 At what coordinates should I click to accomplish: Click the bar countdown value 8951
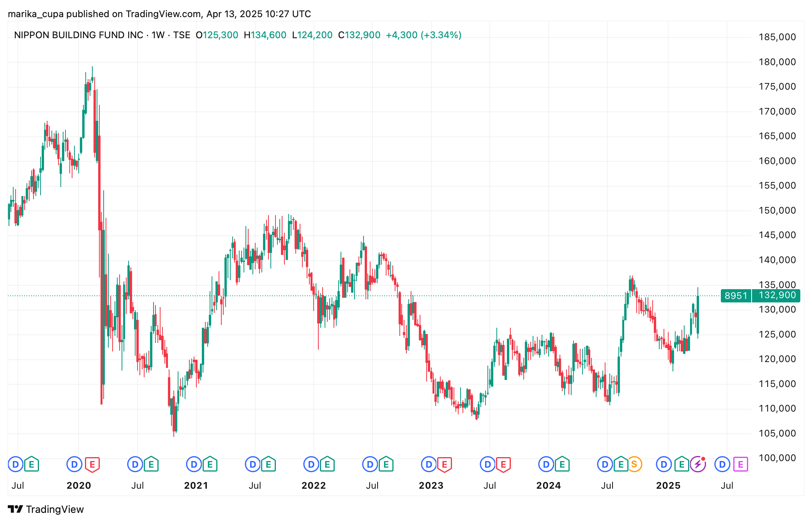tap(736, 296)
